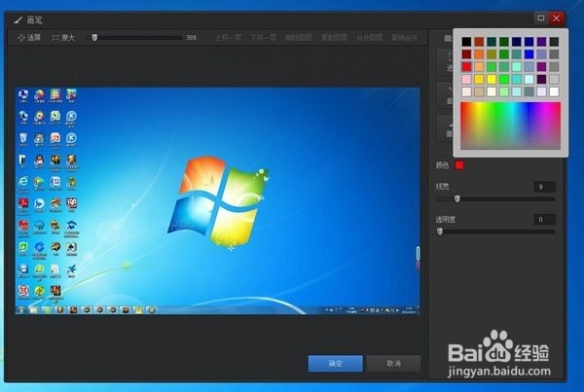Select the bright red highlighted swatch

click(x=466, y=67)
